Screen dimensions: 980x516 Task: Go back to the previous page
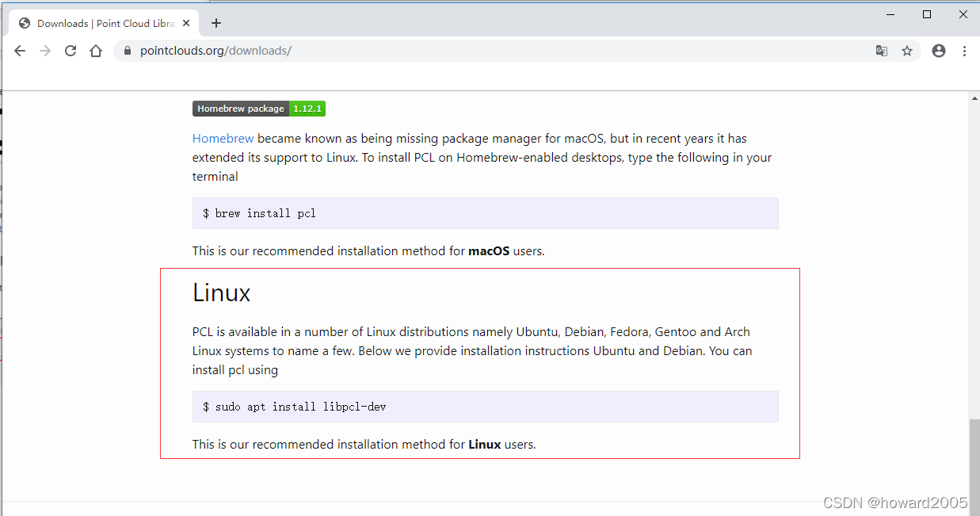[20, 51]
